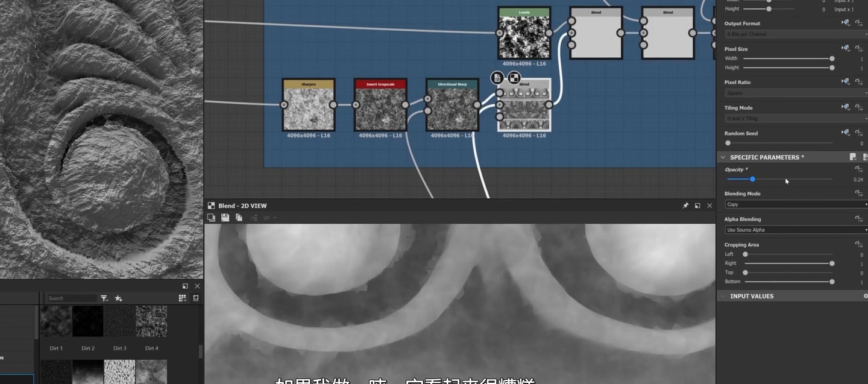The width and height of the screenshot is (868, 384).
Task: Select the Dirt 4 library thumbnail
Action: pos(151,321)
